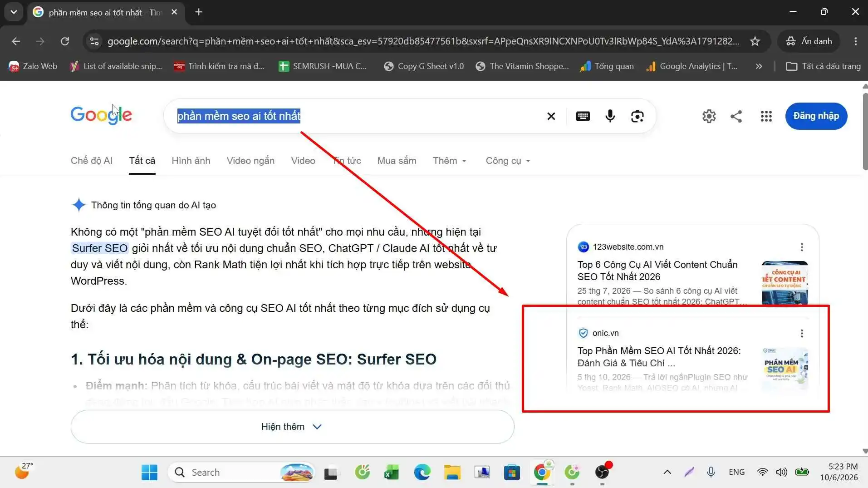Open the SEMRUSH bookmark
This screenshot has height=488, width=868.
tap(323, 66)
